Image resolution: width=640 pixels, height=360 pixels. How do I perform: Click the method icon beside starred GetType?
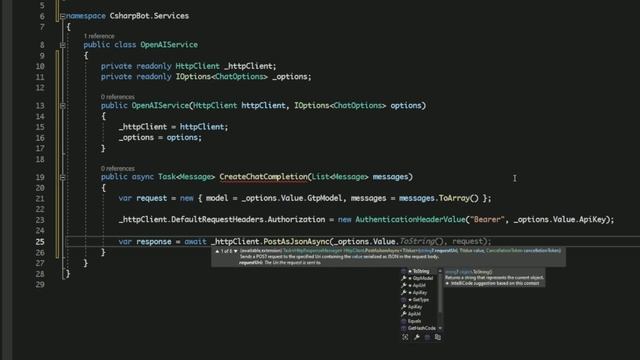pyautogui.click(x=404, y=300)
